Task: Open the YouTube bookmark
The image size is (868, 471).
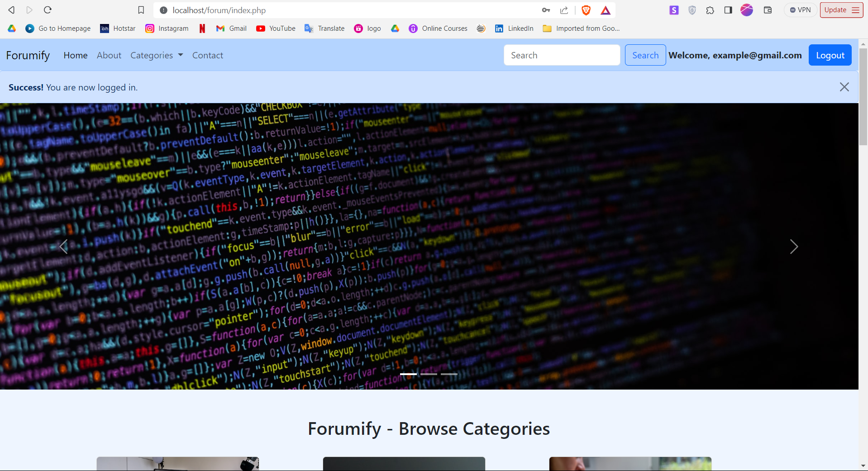Action: 276,29
